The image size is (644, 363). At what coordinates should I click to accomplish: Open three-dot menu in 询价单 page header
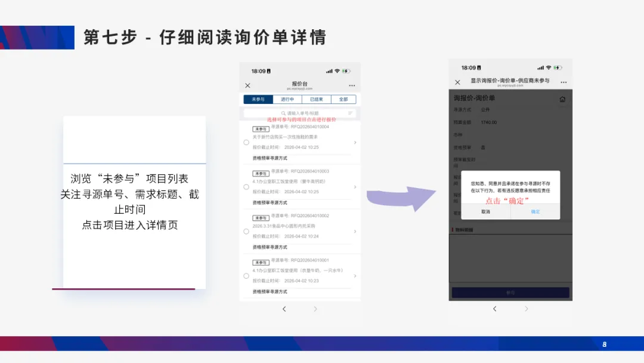(563, 82)
